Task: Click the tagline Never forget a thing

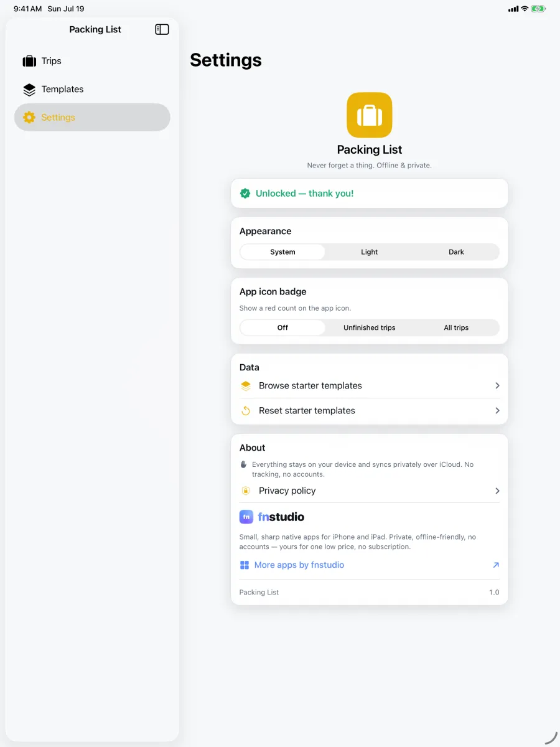Action: (370, 166)
